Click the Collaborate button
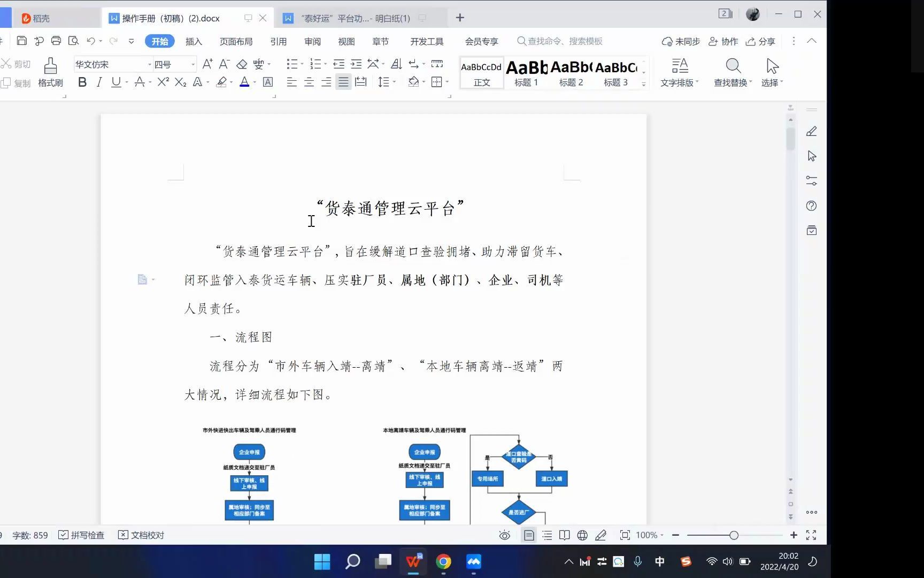 (723, 41)
